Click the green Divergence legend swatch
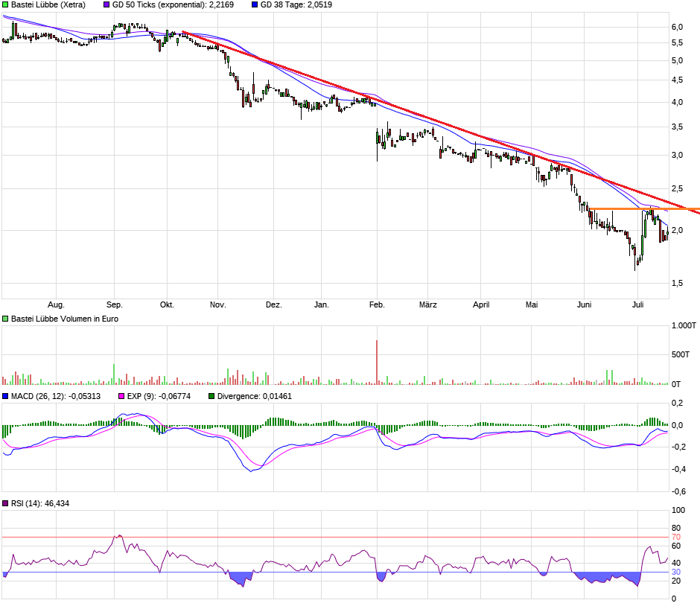Viewport: 700px width, 606px height. (211, 396)
